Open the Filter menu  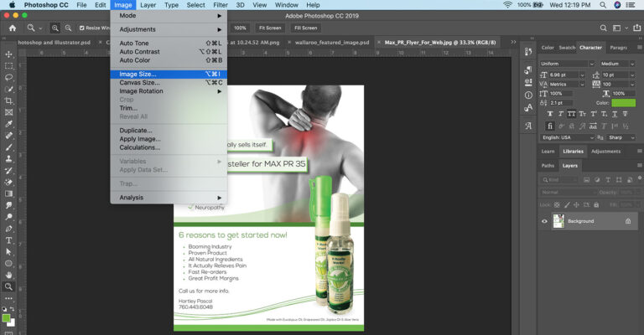(221, 5)
